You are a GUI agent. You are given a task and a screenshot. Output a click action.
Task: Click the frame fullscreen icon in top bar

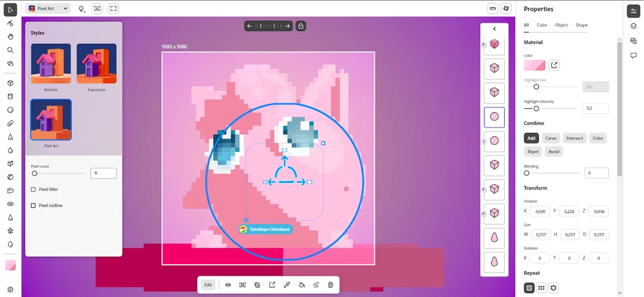[x=113, y=8]
